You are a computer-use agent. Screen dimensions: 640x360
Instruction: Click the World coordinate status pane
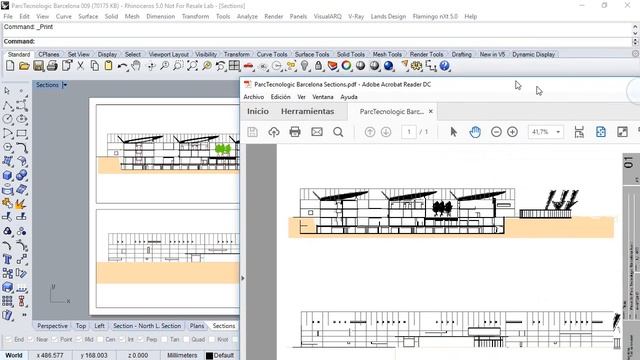tap(14, 355)
